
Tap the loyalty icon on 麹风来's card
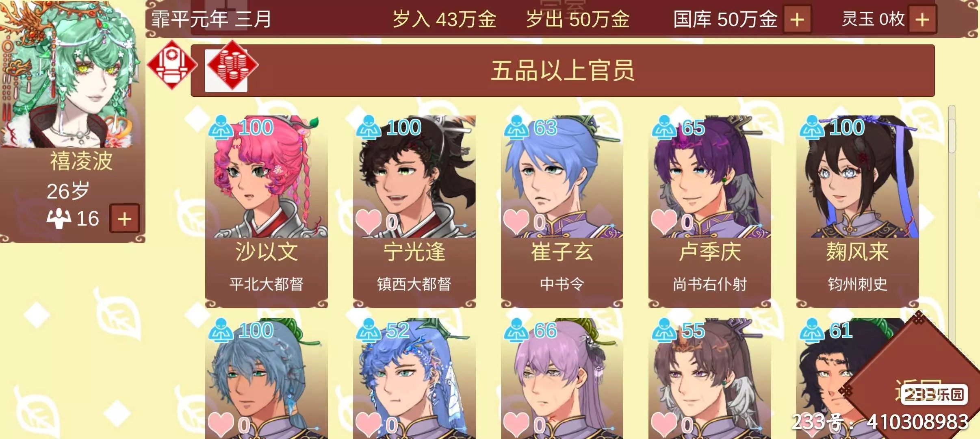[812, 127]
